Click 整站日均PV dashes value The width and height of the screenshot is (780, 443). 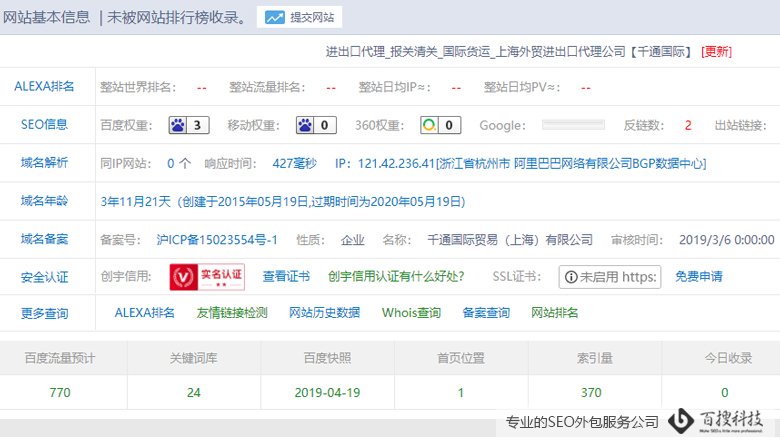click(586, 88)
